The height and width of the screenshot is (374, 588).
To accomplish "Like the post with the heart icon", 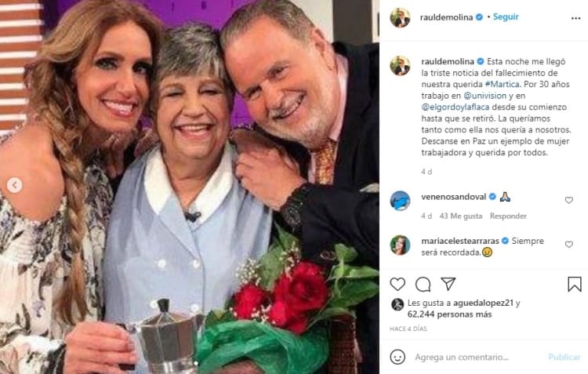I will coord(397,285).
